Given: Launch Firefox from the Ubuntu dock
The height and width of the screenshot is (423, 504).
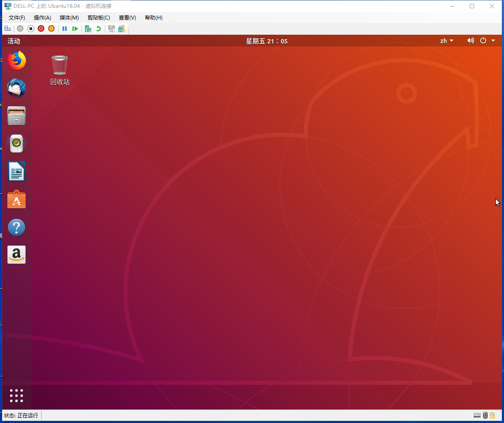Looking at the screenshot, I should pos(16,60).
